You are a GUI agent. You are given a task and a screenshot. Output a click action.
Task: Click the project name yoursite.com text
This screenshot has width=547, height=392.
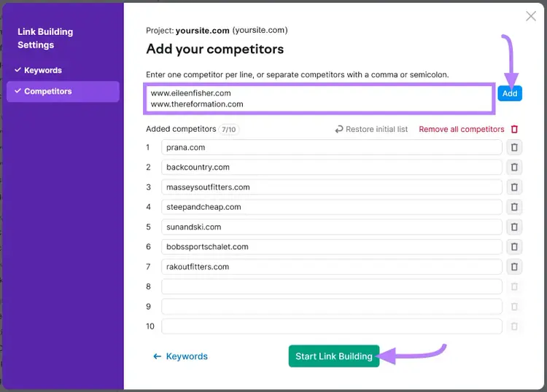pyautogui.click(x=202, y=31)
